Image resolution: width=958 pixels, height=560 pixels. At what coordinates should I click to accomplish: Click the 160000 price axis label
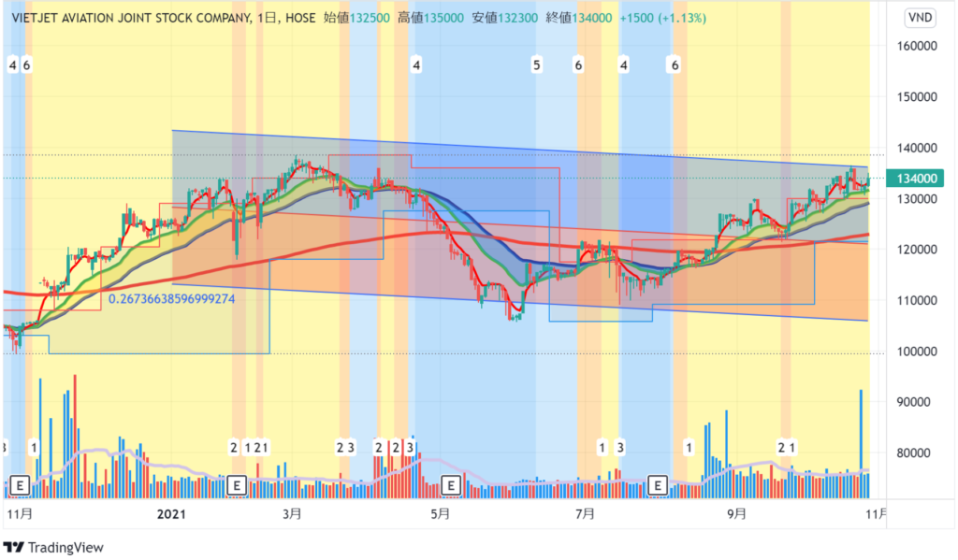click(x=917, y=46)
